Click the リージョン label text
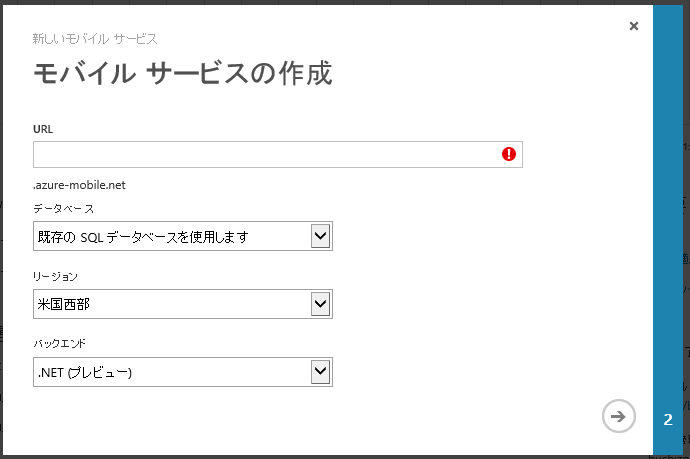The image size is (690, 459). pos(55,275)
